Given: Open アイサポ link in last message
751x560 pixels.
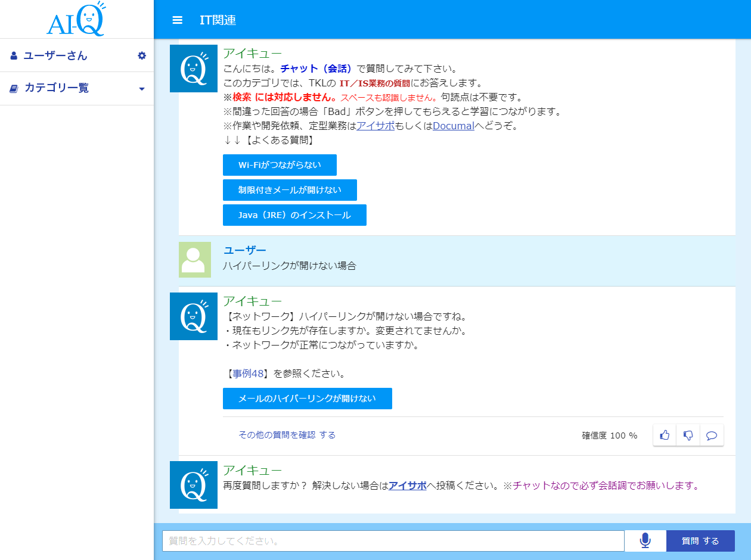Looking at the screenshot, I should tap(408, 486).
